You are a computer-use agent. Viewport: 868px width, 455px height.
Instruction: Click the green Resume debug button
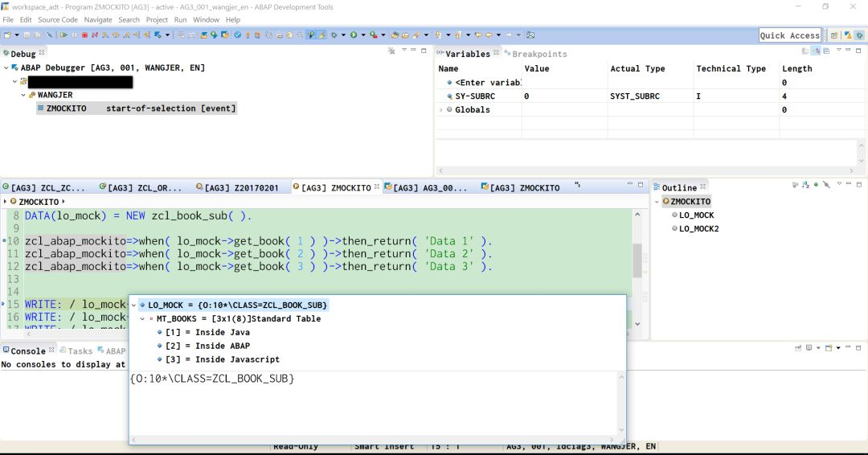[63, 35]
